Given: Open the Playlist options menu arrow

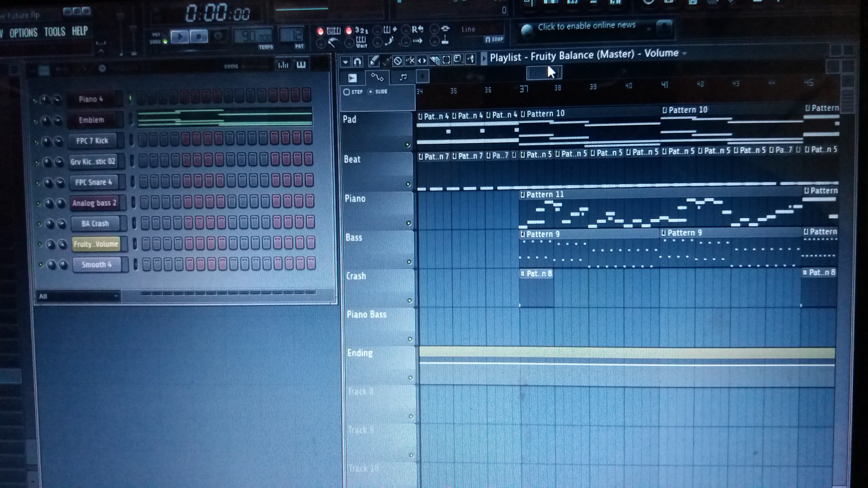Looking at the screenshot, I should [345, 62].
